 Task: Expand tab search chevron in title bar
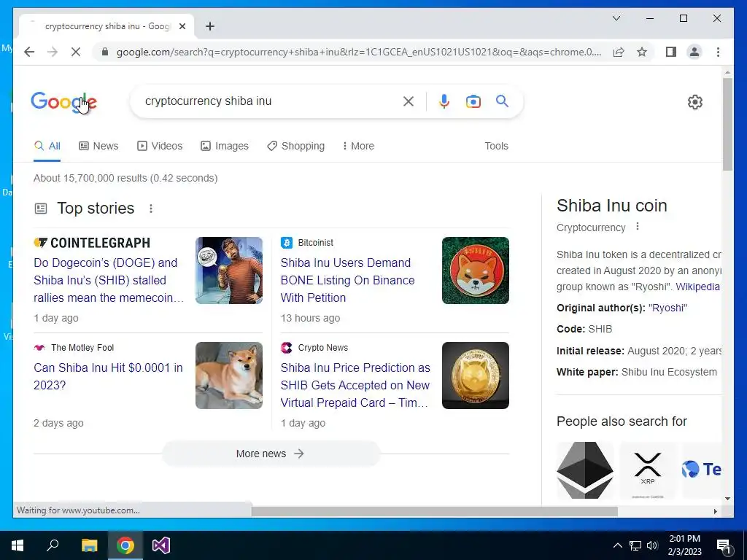pyautogui.click(x=616, y=18)
